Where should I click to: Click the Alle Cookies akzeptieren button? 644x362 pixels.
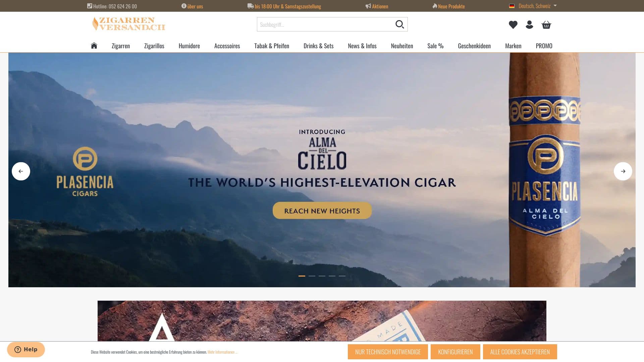520,352
